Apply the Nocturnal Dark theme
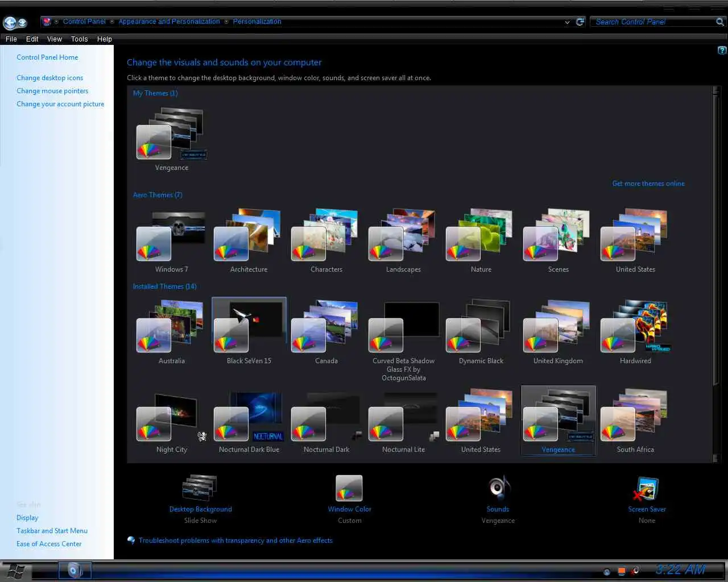Viewport: 728px width, 582px height. pos(326,421)
